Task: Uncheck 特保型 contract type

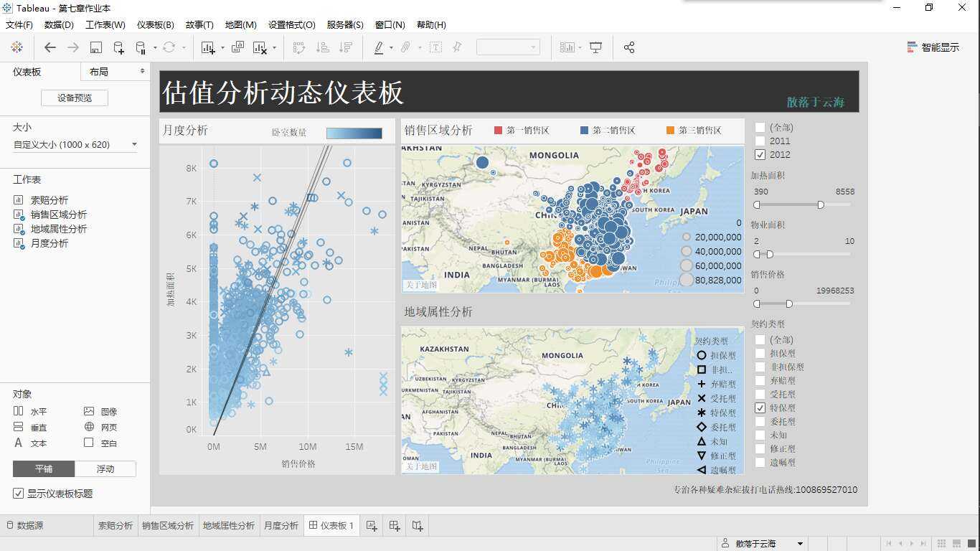Action: coord(760,408)
